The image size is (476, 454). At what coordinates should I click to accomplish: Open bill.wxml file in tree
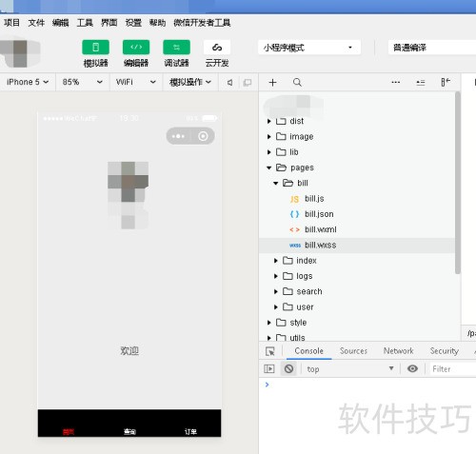point(321,229)
